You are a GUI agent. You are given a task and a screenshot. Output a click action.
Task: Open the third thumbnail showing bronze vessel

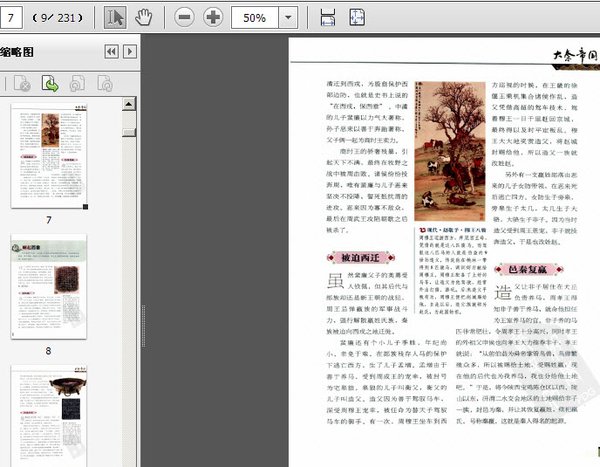pyautogui.click(x=49, y=415)
